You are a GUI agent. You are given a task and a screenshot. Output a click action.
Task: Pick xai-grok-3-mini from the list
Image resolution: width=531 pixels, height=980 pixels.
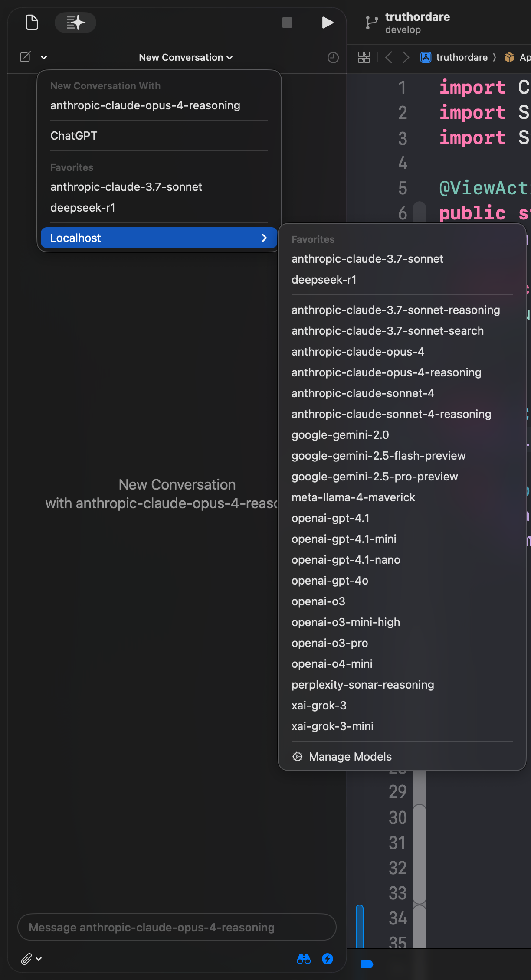point(332,726)
